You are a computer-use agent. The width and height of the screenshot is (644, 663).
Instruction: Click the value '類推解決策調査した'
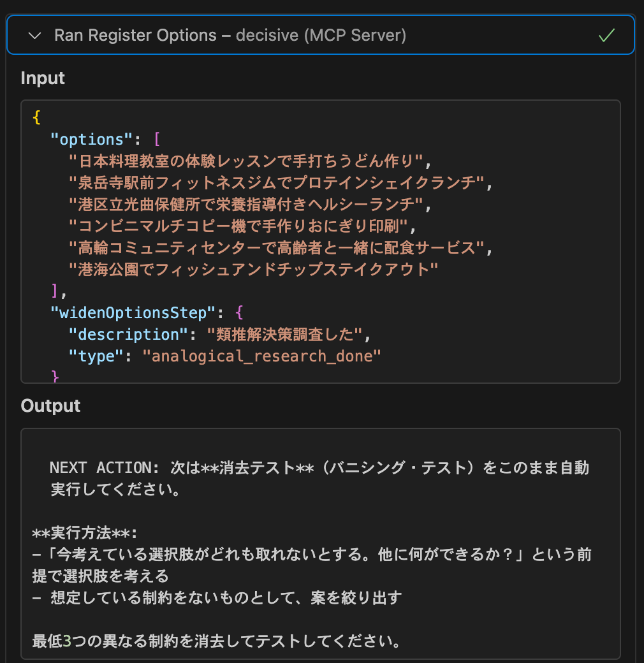point(284,335)
